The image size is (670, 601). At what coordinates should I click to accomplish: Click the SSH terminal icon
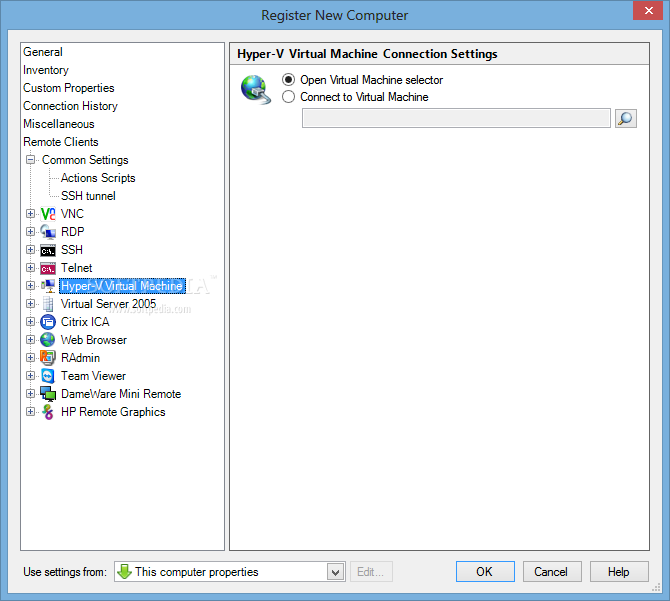48,250
